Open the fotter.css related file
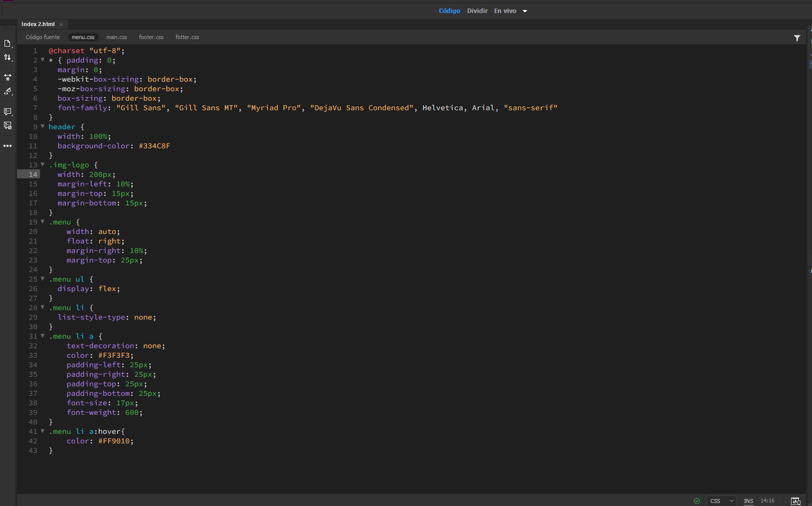The width and height of the screenshot is (812, 506). [187, 37]
